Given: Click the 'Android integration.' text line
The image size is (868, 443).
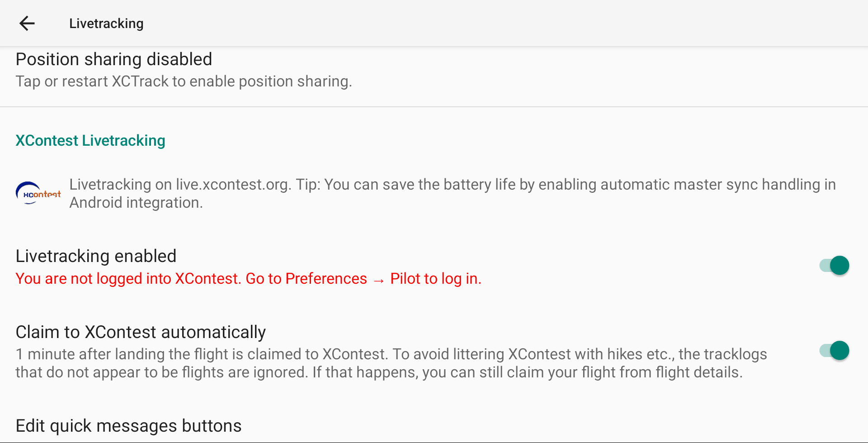Looking at the screenshot, I should click(136, 203).
